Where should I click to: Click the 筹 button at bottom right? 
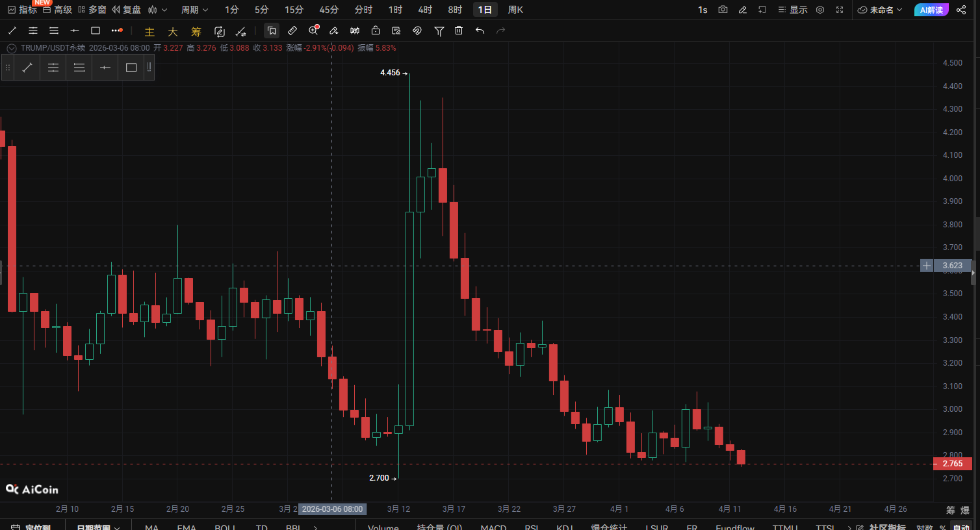coord(951,510)
